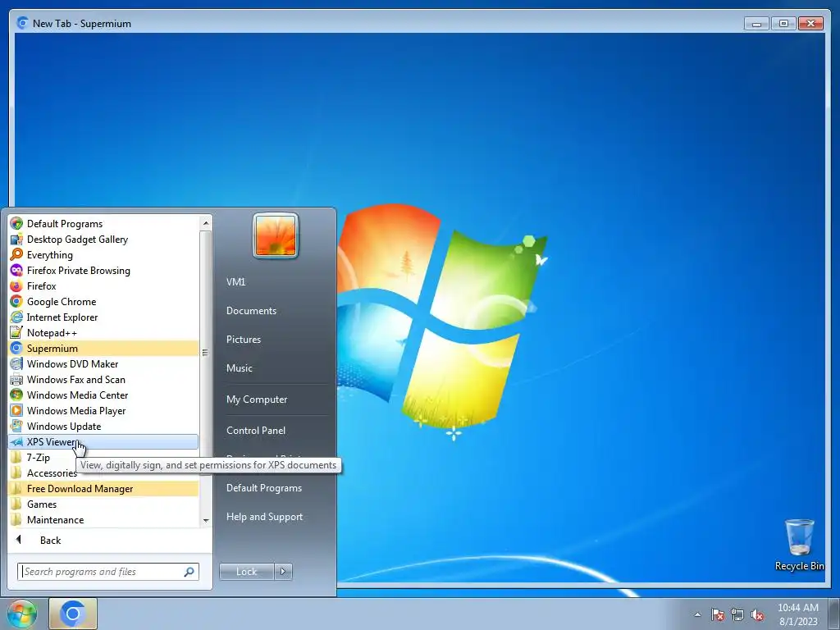Open VM1 user folder link

coord(235,282)
